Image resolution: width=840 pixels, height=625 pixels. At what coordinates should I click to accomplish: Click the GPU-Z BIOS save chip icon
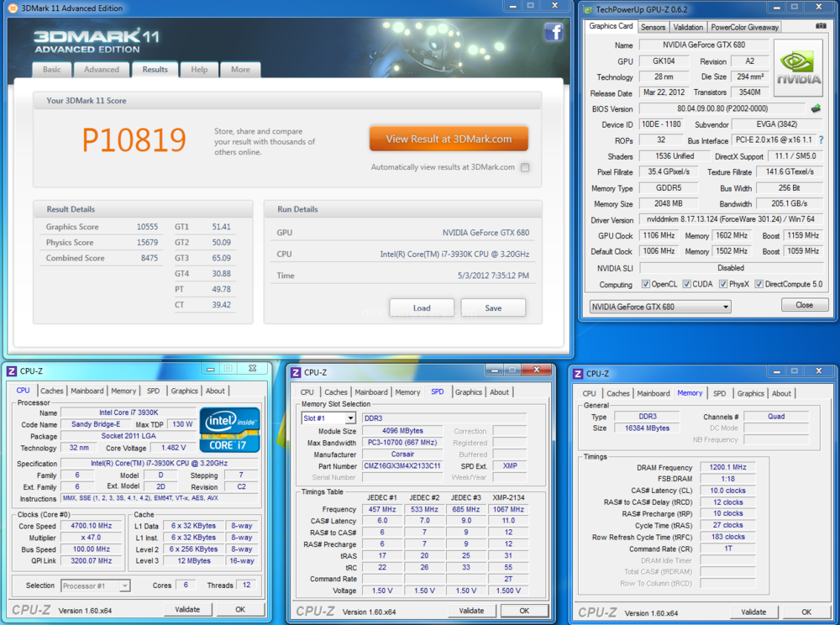click(816, 108)
